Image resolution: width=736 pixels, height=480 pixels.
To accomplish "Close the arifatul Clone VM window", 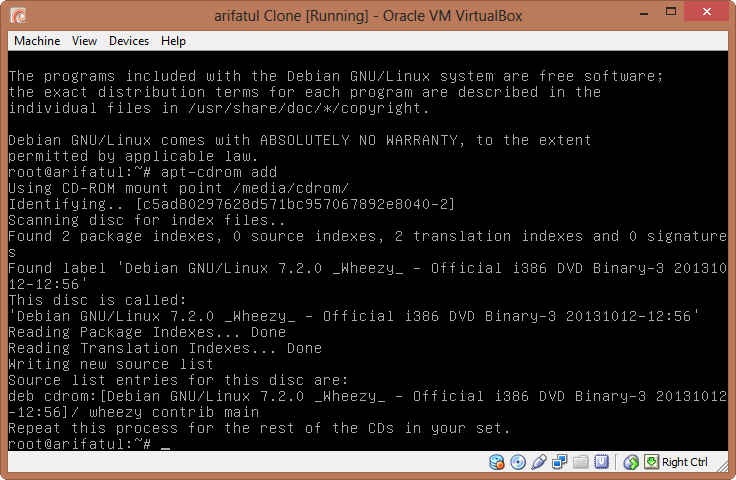I will pyautogui.click(x=706, y=12).
